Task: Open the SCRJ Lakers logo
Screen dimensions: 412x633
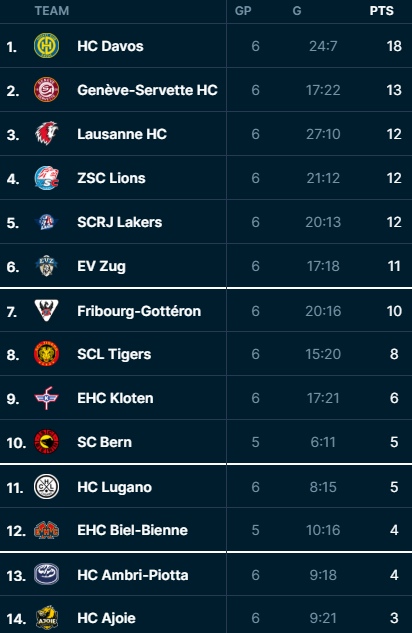Action: click(46, 222)
